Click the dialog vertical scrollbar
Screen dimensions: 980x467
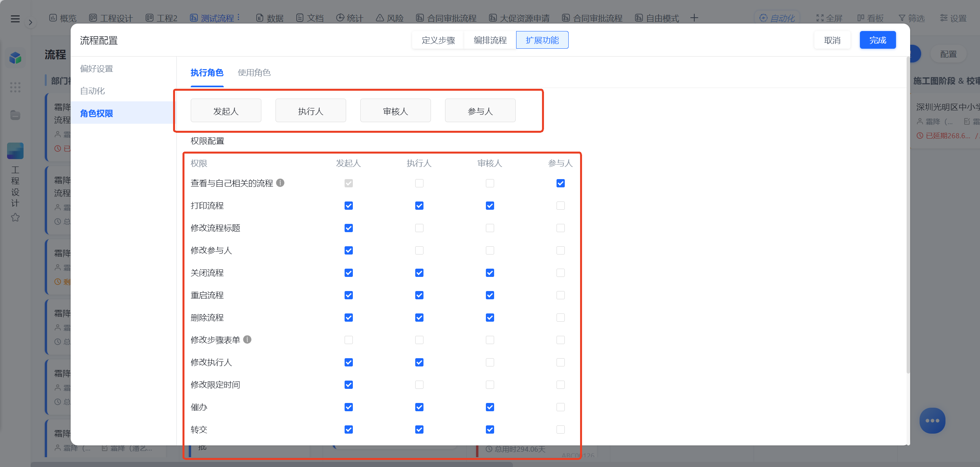click(x=908, y=215)
